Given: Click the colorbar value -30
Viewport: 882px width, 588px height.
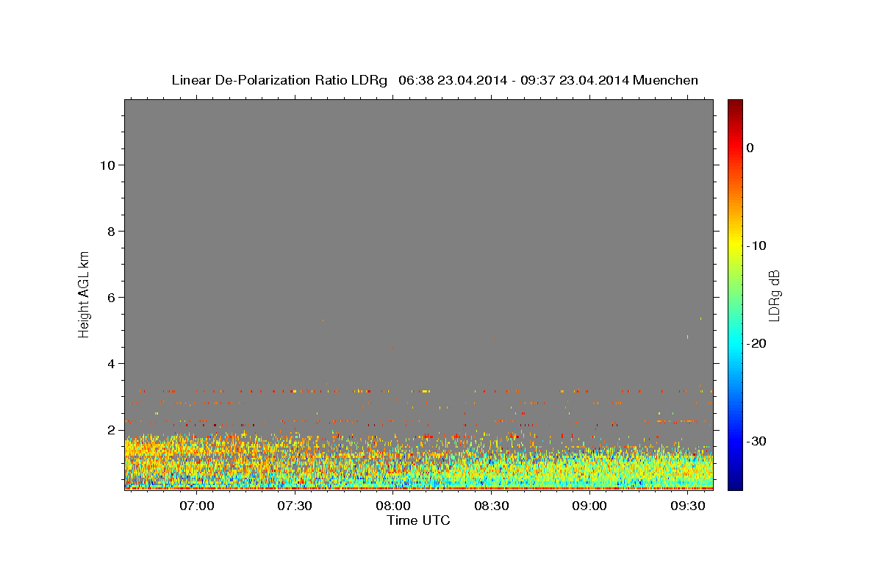Looking at the screenshot, I should 756,441.
